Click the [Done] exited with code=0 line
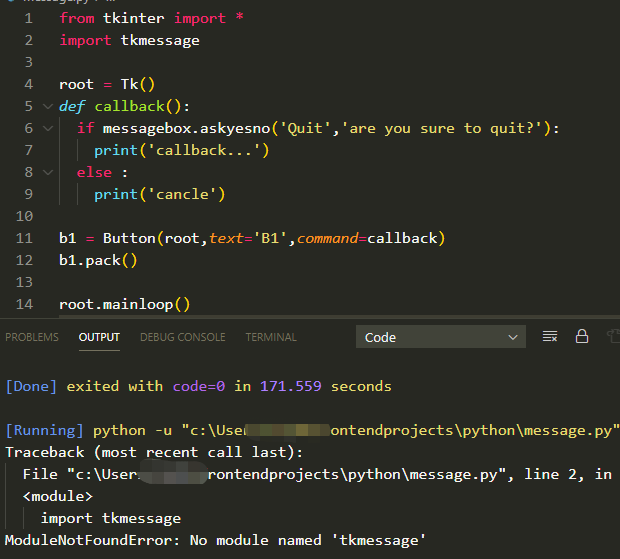This screenshot has height=559, width=620. (x=198, y=386)
